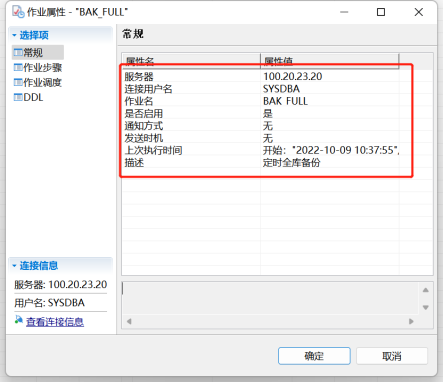
Task: Click the 用户名: SYSDBA connection info text
Action: click(49, 303)
